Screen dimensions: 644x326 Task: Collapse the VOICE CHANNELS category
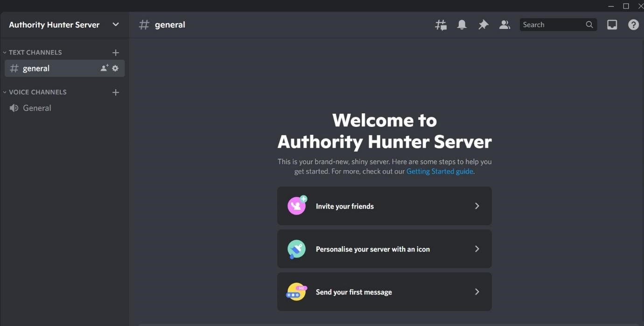coord(35,92)
